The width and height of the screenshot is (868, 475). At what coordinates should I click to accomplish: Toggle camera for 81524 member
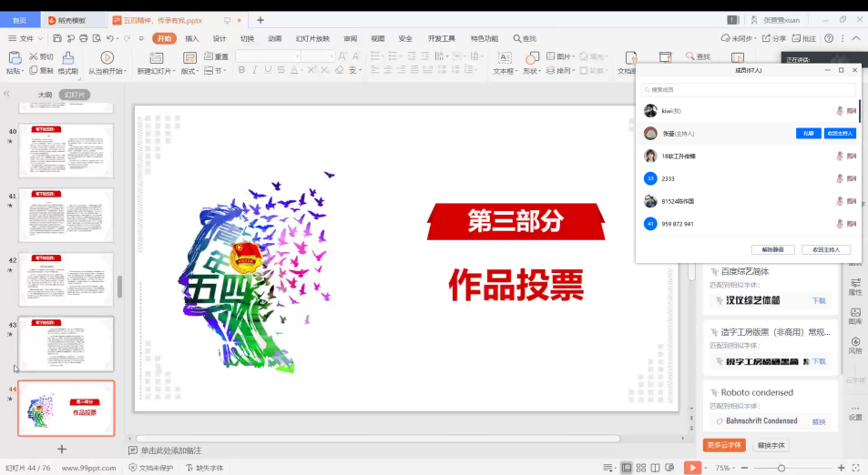coord(852,201)
